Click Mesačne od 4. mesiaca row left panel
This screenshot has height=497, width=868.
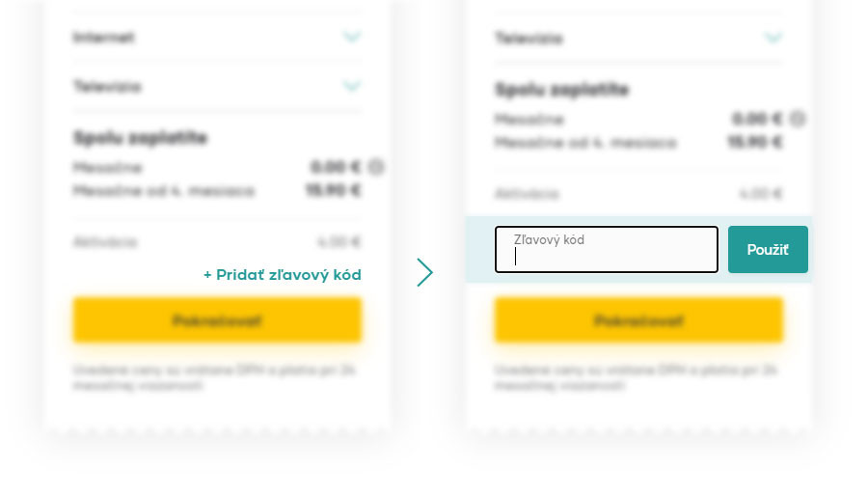217,191
